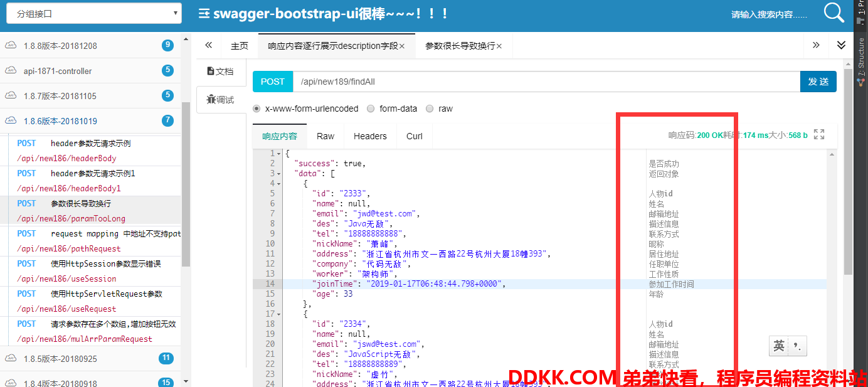Screen dimensions: 868x387
Task: Open the 调试 debug side tab
Action: pyautogui.click(x=220, y=100)
